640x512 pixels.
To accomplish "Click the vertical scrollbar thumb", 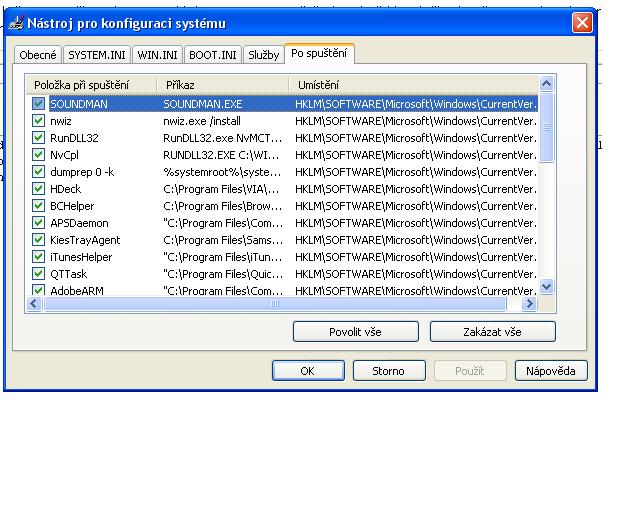I will (547, 128).
